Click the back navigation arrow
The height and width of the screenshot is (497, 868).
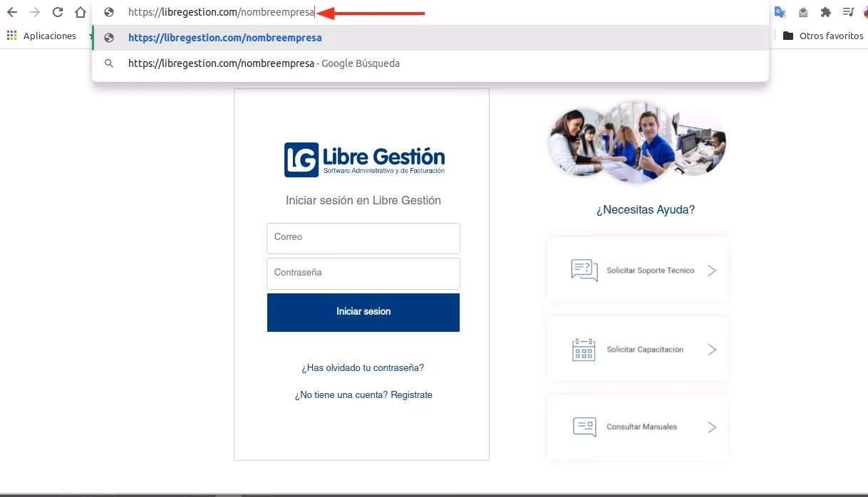click(11, 11)
